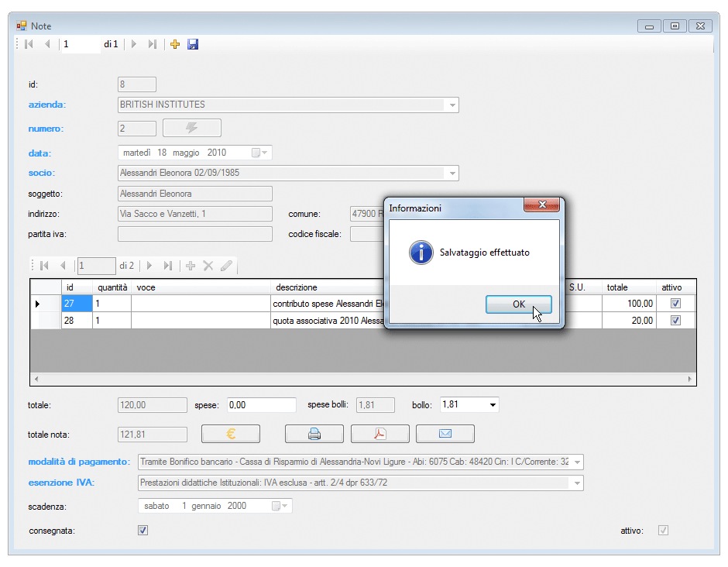Click the indirizzo field Via Sacco e Vanzetti
The height and width of the screenshot is (567, 728).
195,214
